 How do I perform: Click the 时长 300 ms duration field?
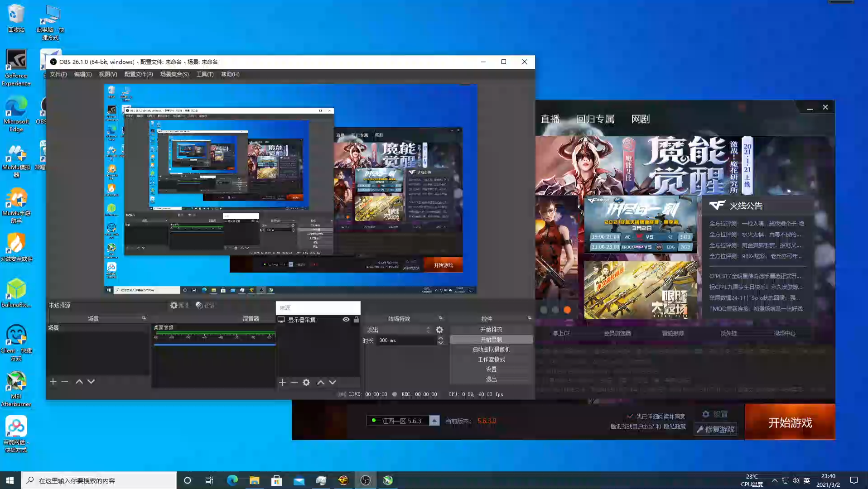coord(406,340)
